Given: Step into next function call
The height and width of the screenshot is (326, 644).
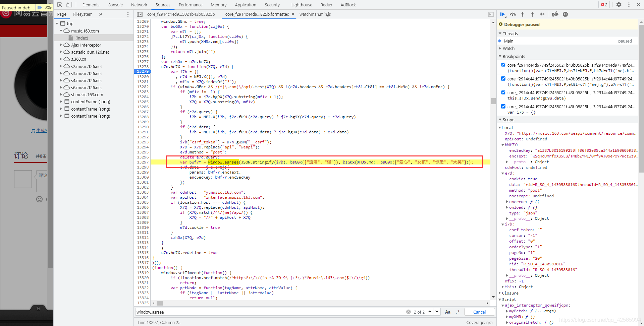Looking at the screenshot, I should (x=523, y=14).
